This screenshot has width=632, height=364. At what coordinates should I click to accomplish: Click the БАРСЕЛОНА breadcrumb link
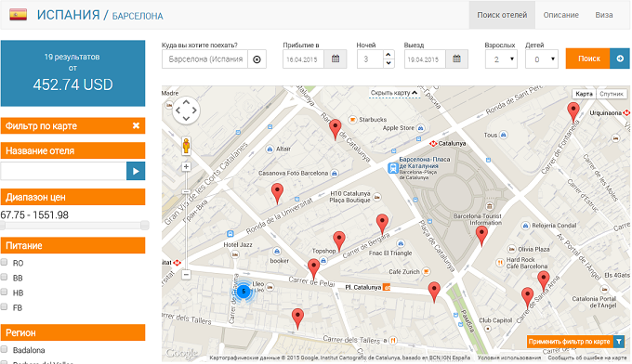click(x=138, y=17)
